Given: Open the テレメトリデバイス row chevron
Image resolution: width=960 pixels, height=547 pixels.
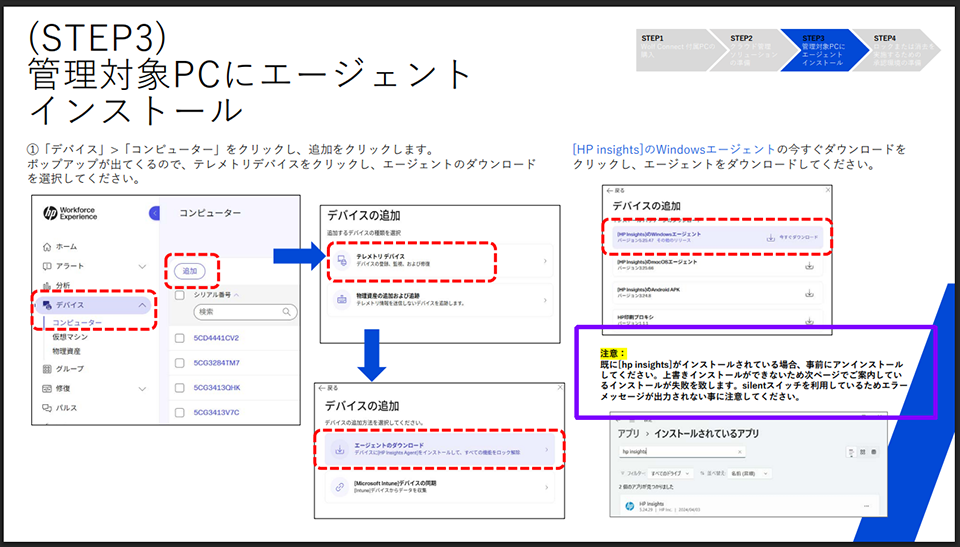Looking at the screenshot, I should tap(545, 261).
